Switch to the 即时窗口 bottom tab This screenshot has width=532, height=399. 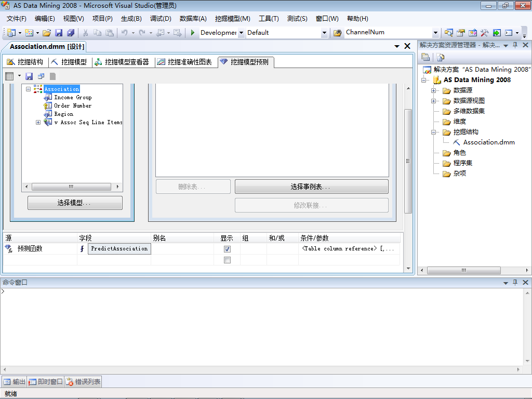point(46,382)
